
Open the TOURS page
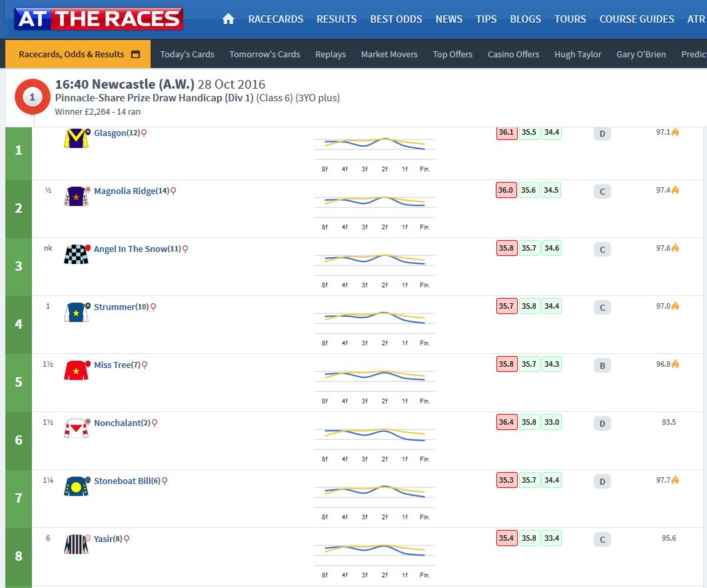click(570, 19)
